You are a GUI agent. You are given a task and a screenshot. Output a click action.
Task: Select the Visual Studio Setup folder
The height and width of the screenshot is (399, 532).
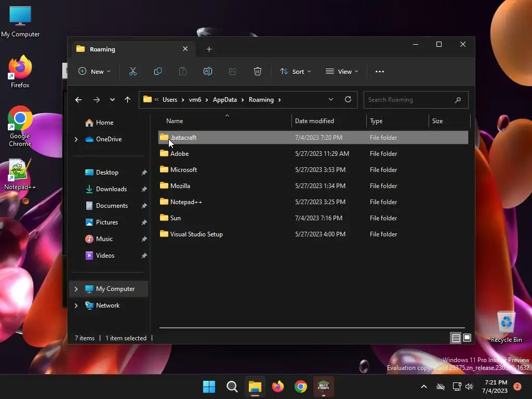coord(313,234)
